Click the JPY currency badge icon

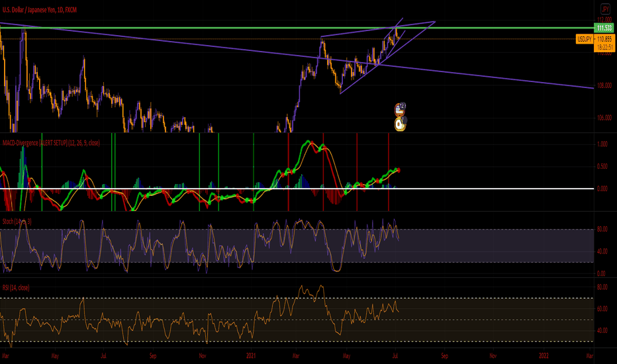point(605,9)
